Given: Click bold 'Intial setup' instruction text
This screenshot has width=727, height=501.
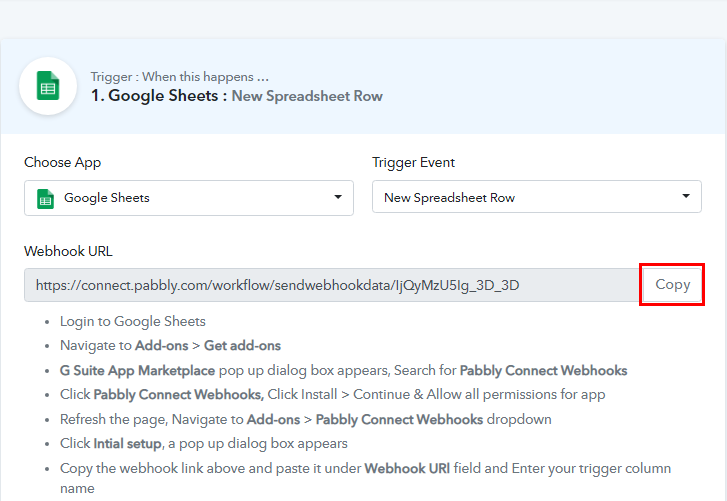Looking at the screenshot, I should (x=123, y=443).
